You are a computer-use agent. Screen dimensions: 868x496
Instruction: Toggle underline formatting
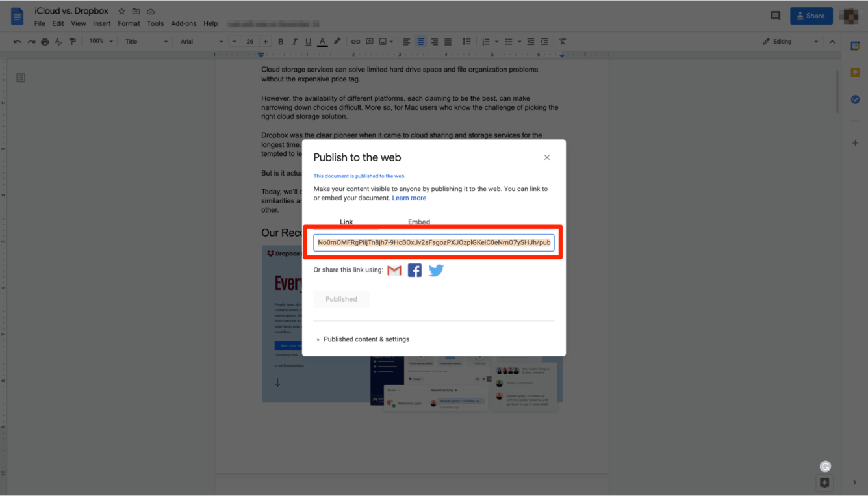coord(308,41)
